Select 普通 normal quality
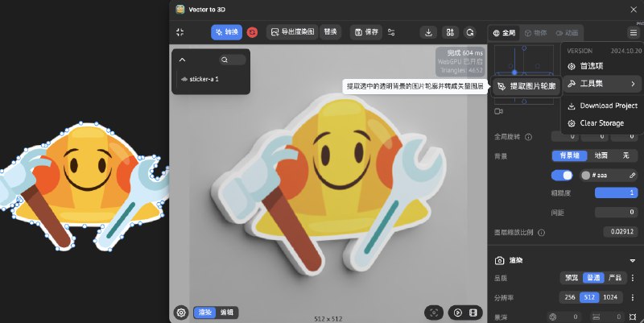 point(593,278)
